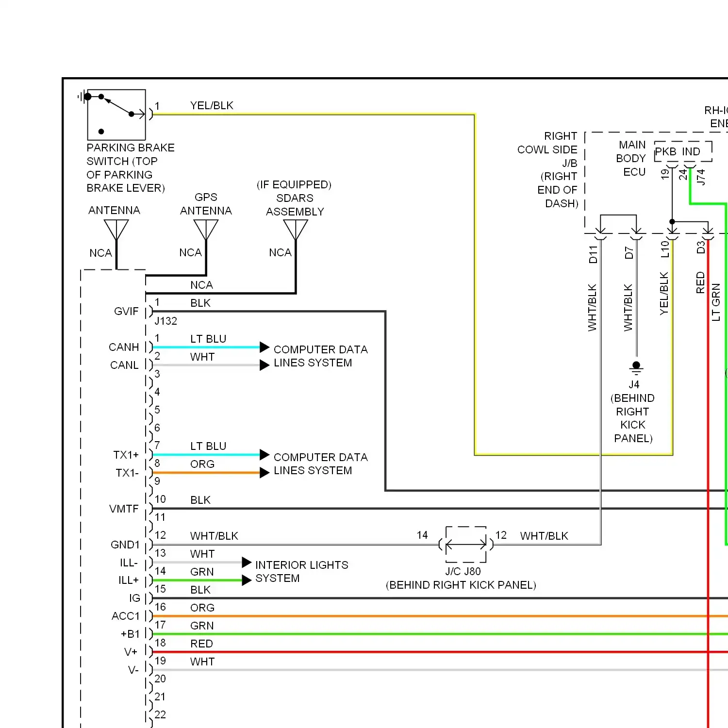The height and width of the screenshot is (728, 728).
Task: Select the YEL/BLK label at switch pin 1
Action: [212, 105]
